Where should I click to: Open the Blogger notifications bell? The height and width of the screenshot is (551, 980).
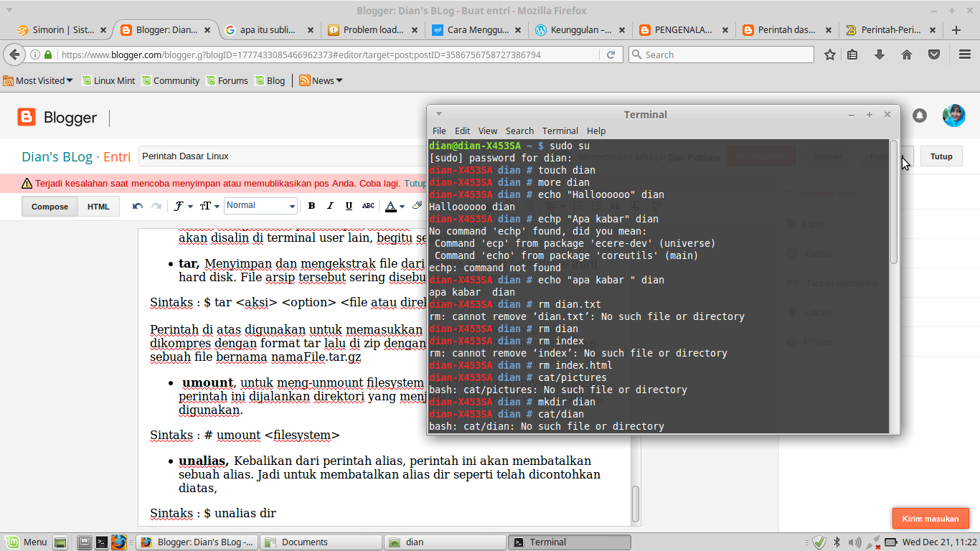coord(919,116)
